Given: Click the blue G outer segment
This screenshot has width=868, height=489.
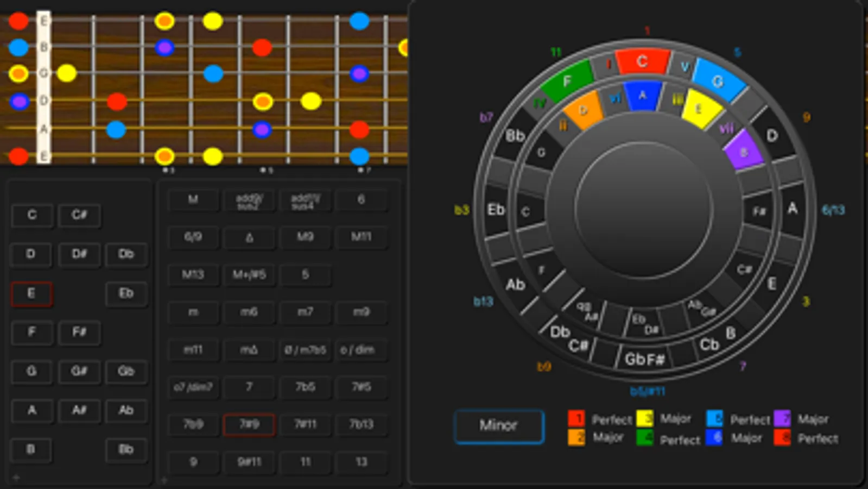Looking at the screenshot, I should tap(718, 80).
